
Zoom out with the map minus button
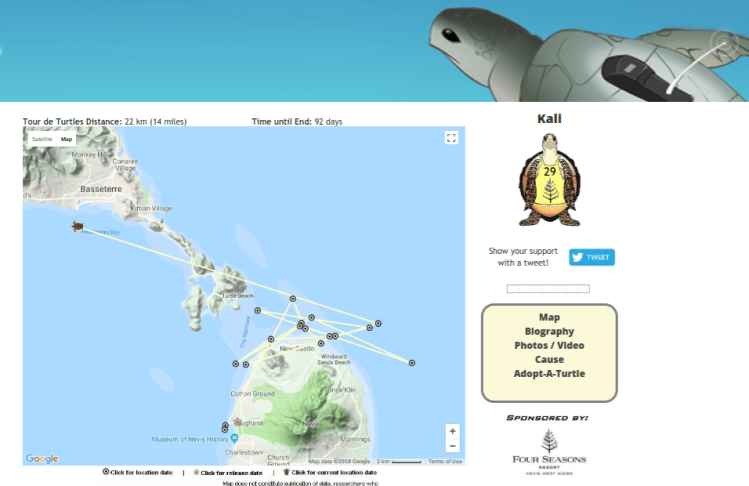452,446
